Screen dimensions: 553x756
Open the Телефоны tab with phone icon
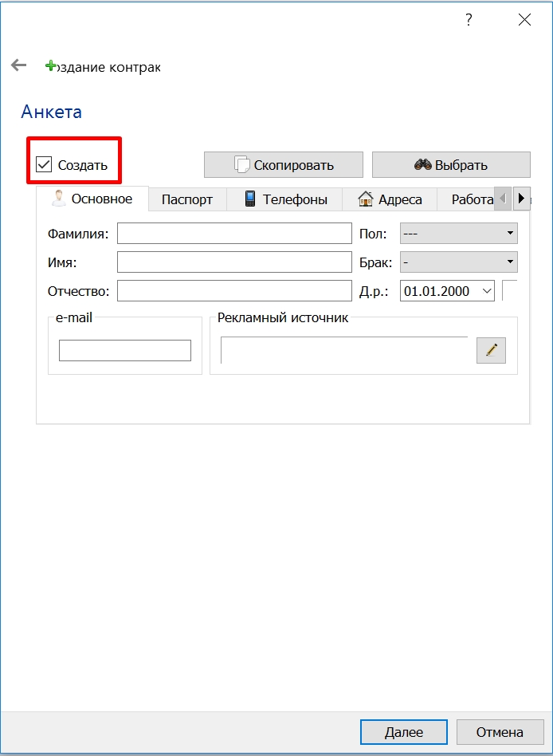click(x=284, y=199)
